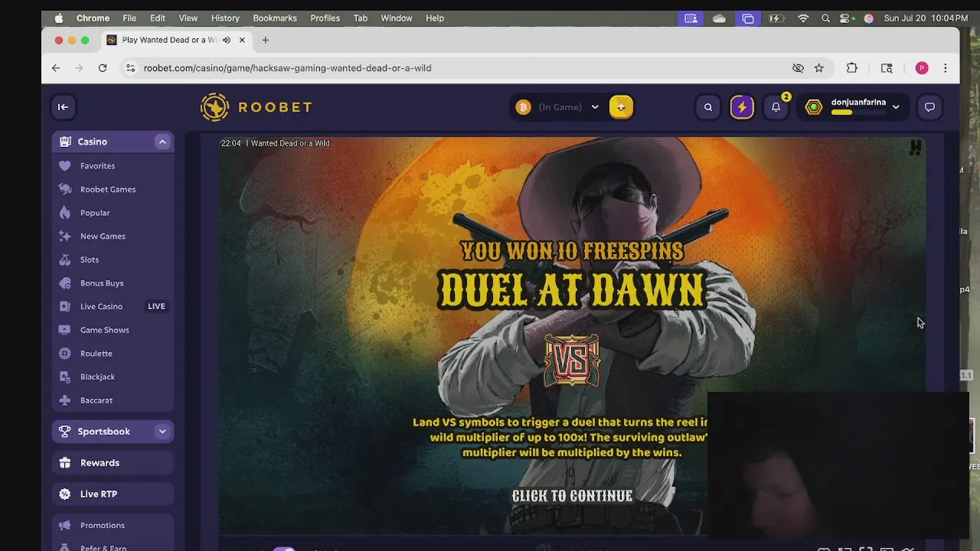The image size is (980, 551).
Task: Open Chrome three-dot menu
Action: point(946,68)
